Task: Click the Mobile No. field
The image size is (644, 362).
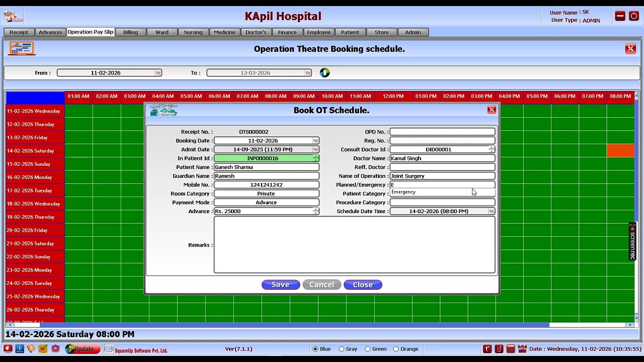Action: [266, 185]
